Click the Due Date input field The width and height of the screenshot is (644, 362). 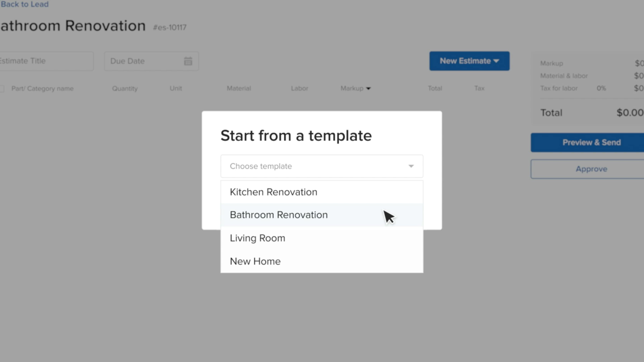click(x=151, y=61)
